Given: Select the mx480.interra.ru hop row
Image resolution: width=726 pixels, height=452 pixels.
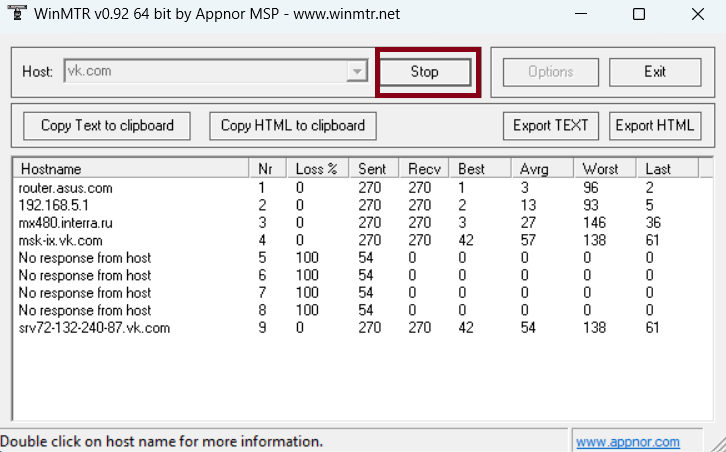Looking at the screenshot, I should pyautogui.click(x=66, y=223).
